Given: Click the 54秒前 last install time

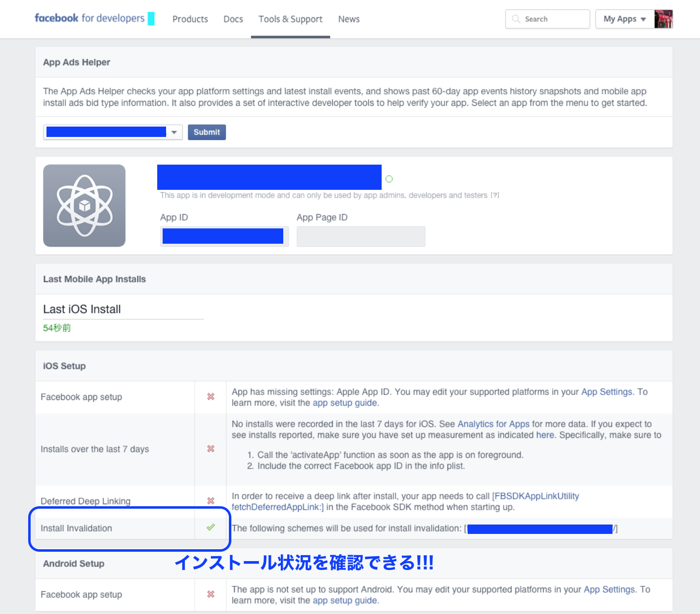Looking at the screenshot, I should click(57, 328).
